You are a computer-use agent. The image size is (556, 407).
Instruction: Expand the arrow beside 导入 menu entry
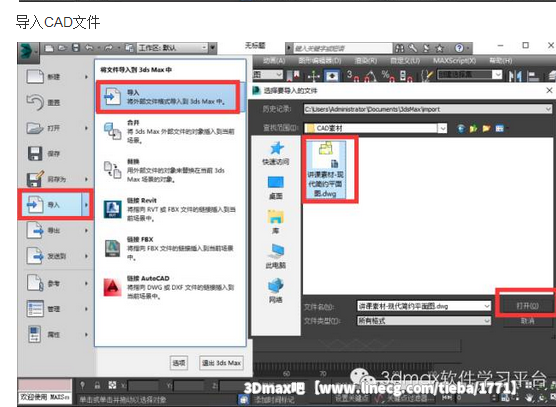tap(86, 205)
